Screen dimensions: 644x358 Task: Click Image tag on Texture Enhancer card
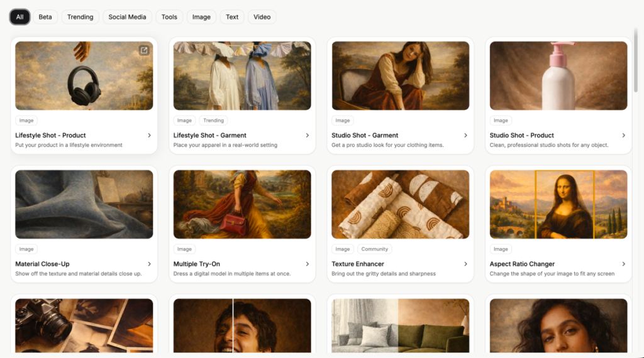pyautogui.click(x=343, y=249)
